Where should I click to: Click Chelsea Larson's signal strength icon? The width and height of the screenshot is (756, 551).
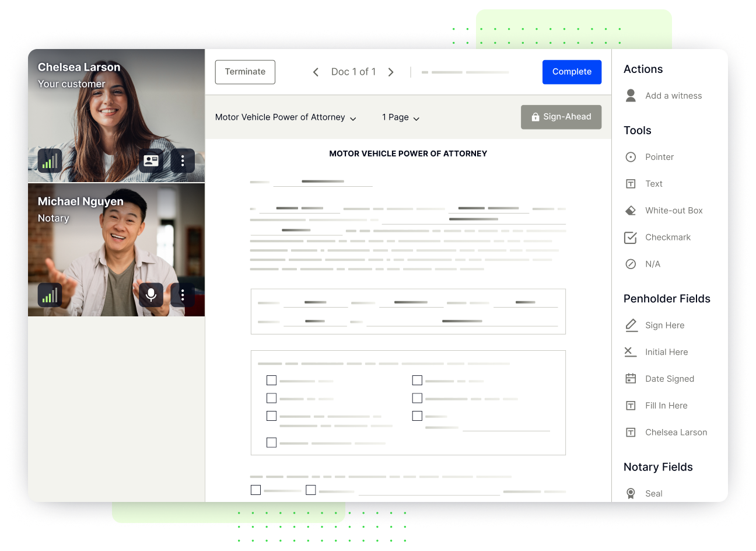(x=50, y=161)
